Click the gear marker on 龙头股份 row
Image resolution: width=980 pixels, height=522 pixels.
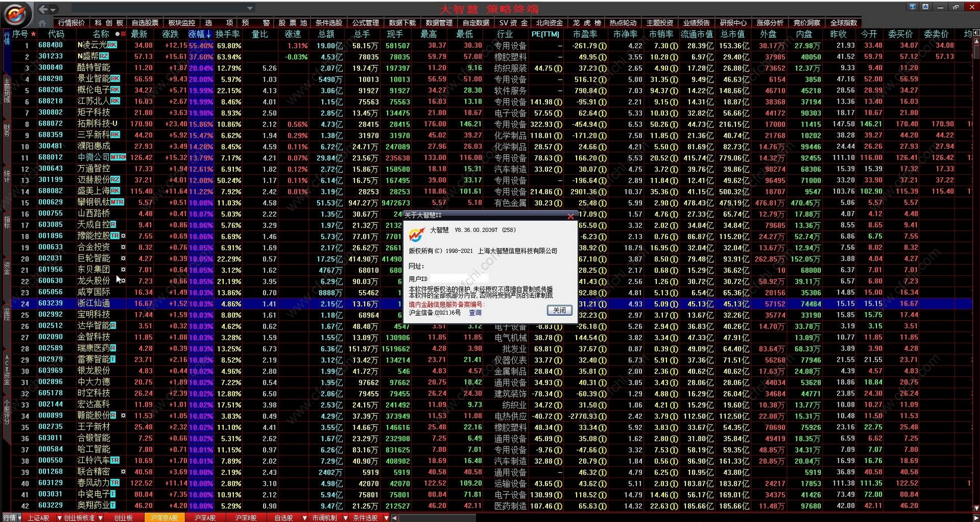tap(123, 281)
